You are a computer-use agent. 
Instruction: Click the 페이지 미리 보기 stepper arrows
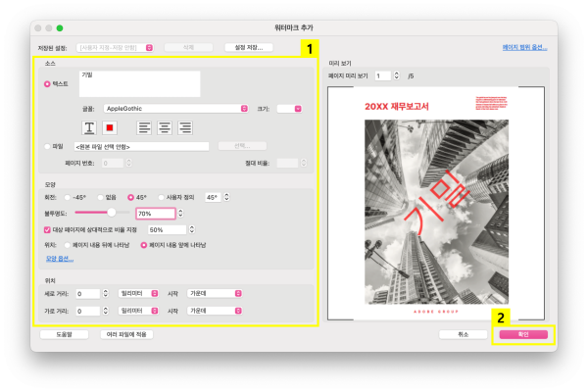(397, 75)
